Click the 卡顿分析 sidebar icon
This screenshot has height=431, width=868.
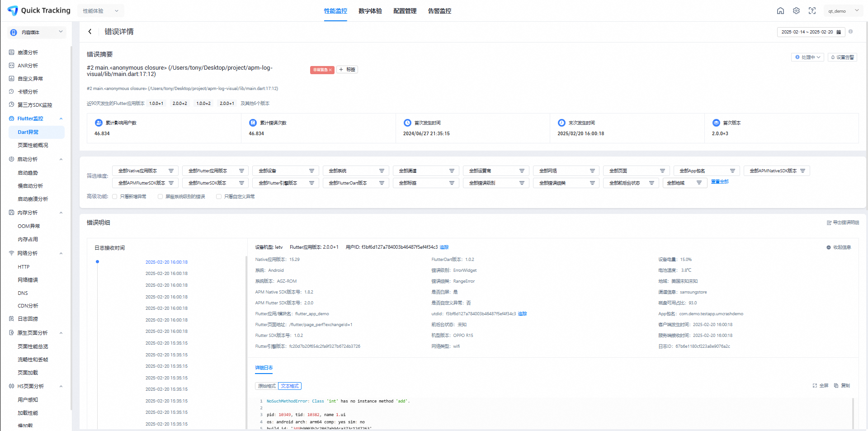pos(12,92)
